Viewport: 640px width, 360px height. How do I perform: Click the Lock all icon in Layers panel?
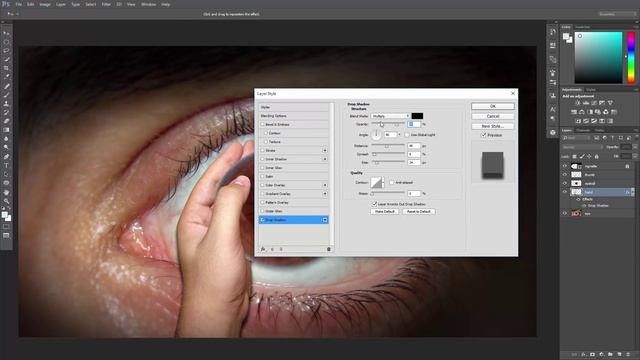click(596, 156)
